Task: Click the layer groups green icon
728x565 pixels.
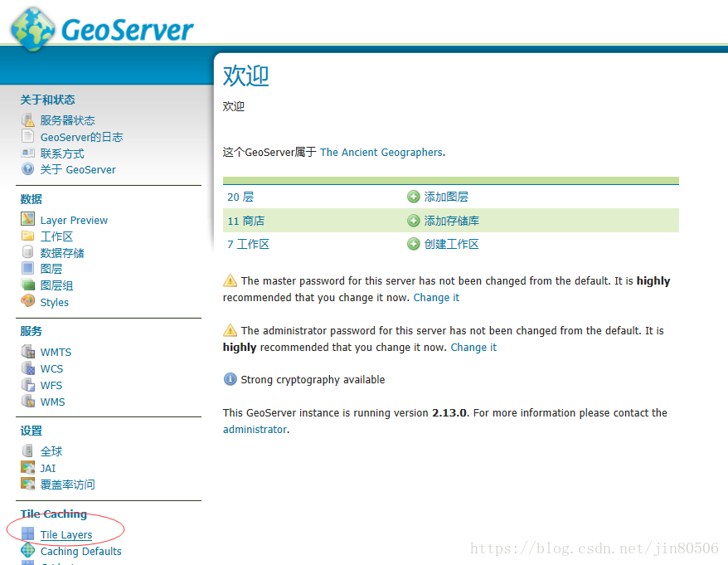Action: (28, 285)
